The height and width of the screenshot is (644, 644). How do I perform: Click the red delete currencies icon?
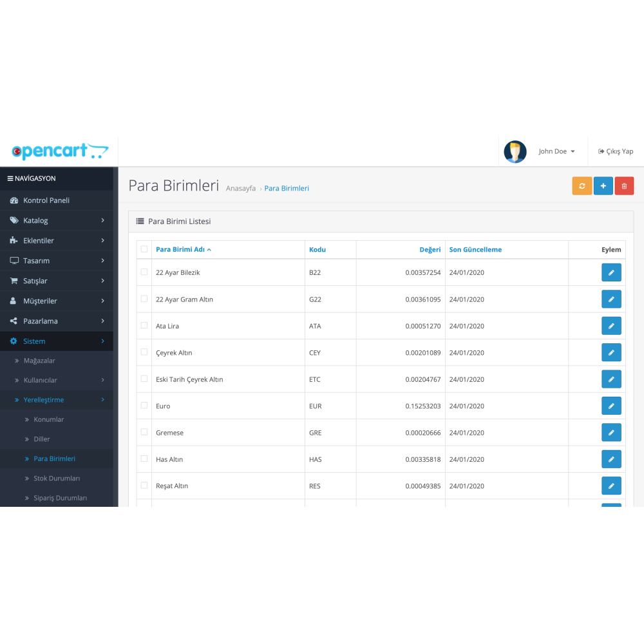coord(624,185)
